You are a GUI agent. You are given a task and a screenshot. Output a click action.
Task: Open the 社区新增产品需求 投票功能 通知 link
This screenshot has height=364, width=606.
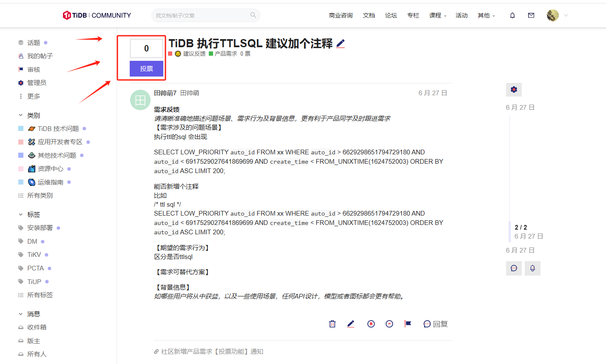click(x=212, y=352)
